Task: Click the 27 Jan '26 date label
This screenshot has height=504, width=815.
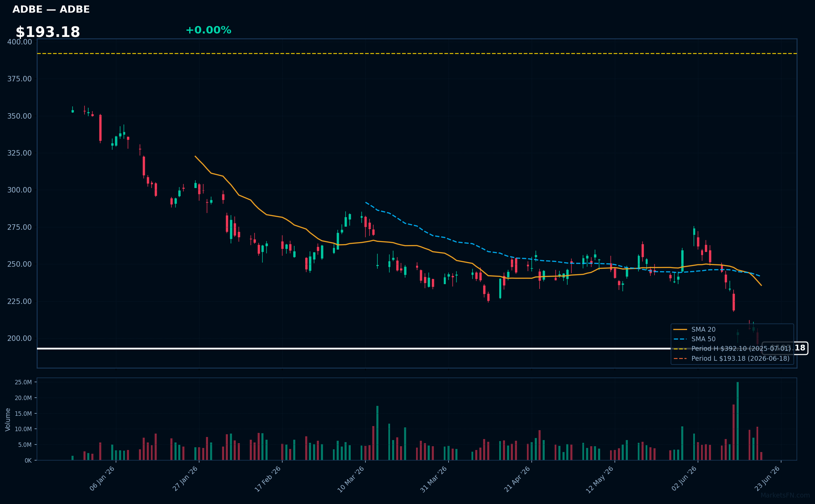Action: pos(185,479)
